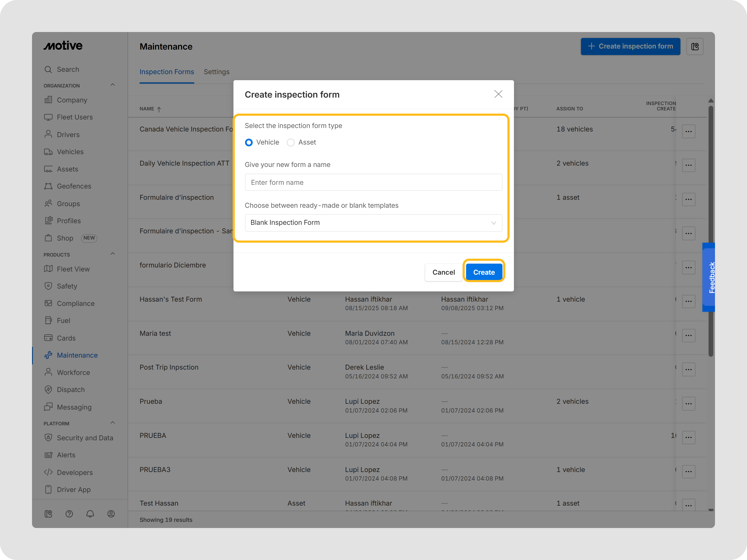
Task: Click the search magnifier icon in sidebar
Action: tap(48, 69)
